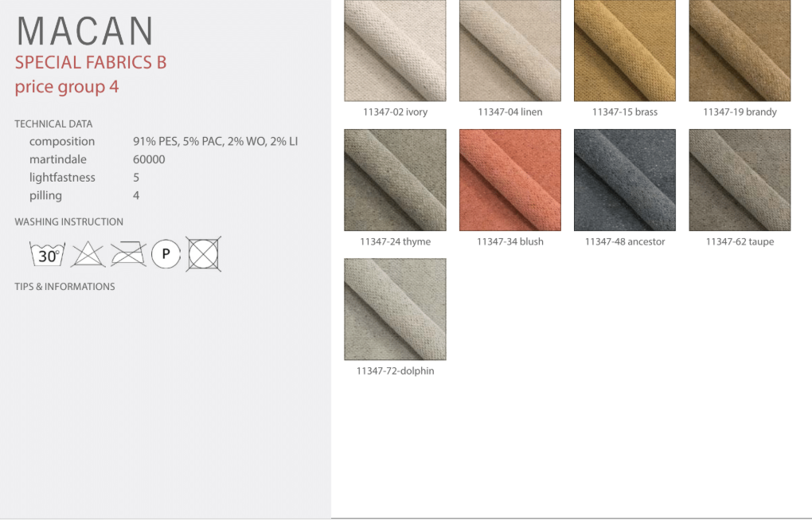Viewport: 812px width, 521px height.
Task: Click the TIPS & INFORMATIONS heading
Action: (64, 287)
